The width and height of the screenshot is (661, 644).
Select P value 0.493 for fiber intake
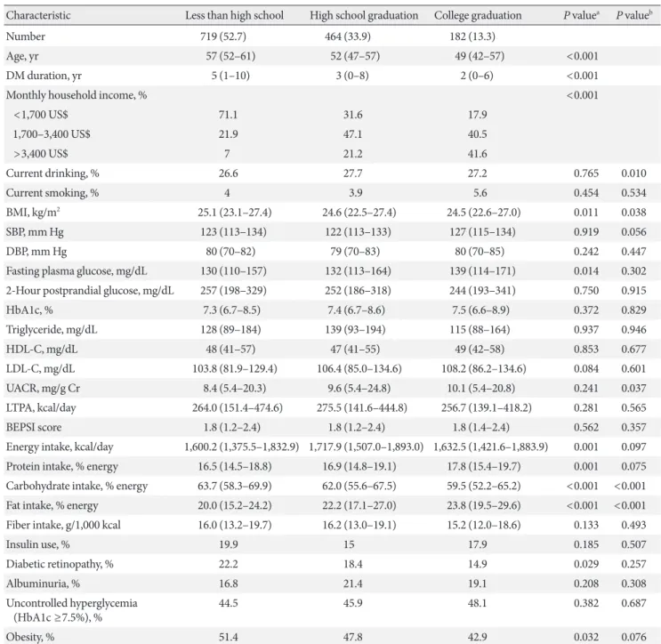(x=633, y=525)
